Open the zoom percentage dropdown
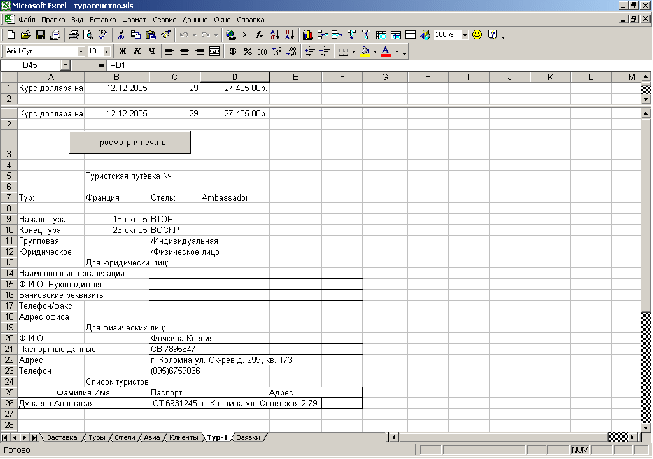653x459 pixels. [465, 35]
